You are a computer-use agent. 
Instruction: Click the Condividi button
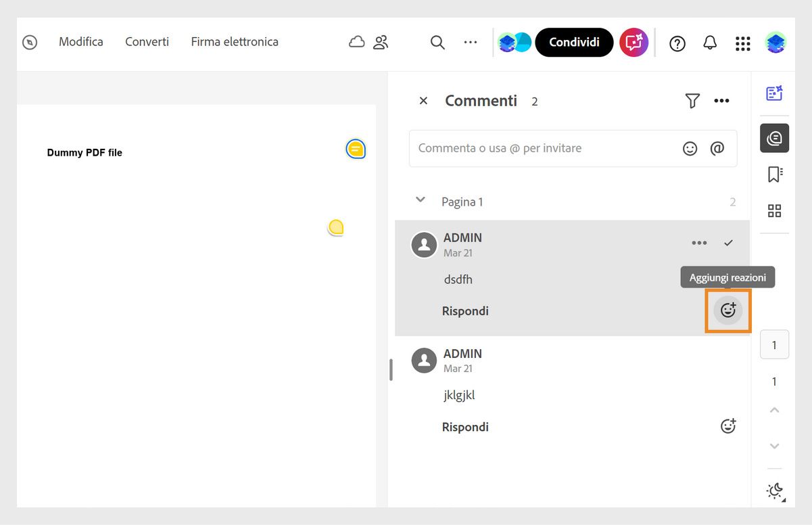[x=574, y=42]
